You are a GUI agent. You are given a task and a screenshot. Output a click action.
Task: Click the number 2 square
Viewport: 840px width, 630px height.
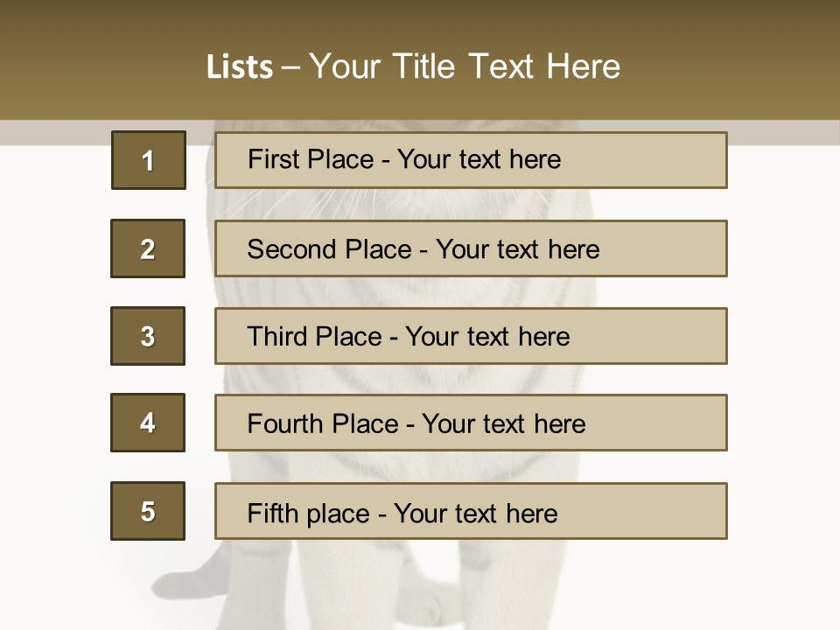[x=148, y=248]
